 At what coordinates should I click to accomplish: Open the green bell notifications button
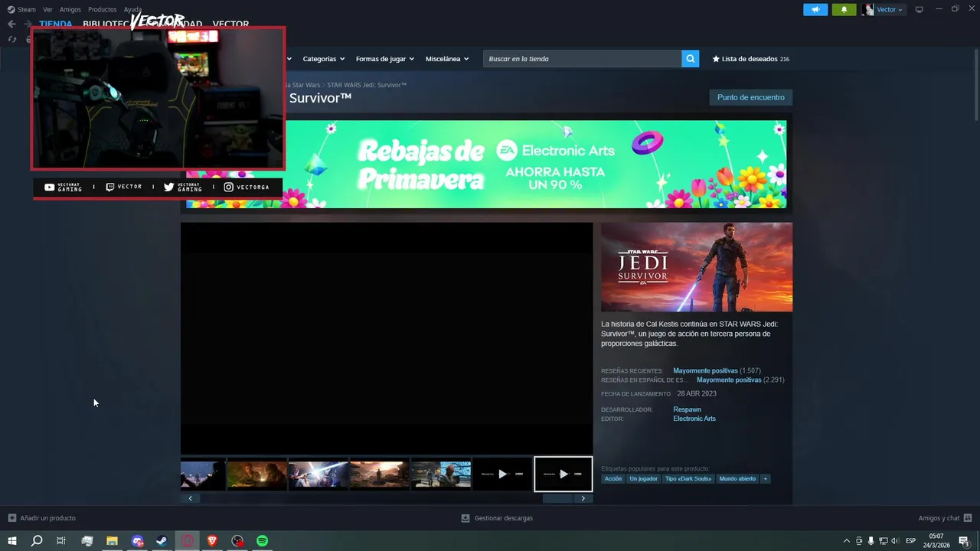point(844,9)
